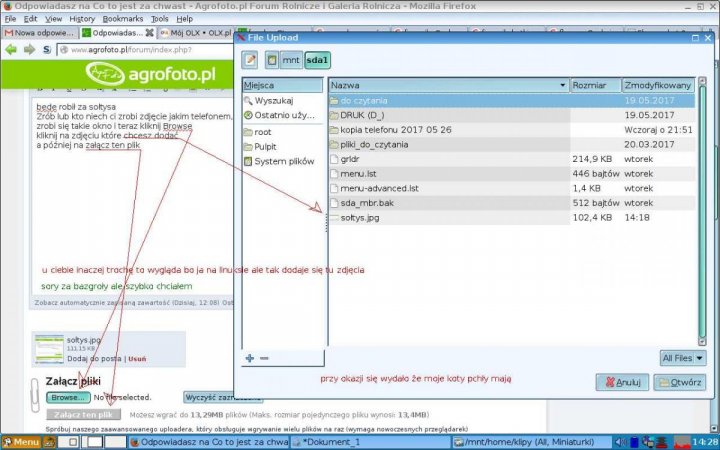Sort by the Nazwa column header
This screenshot has width=720, height=450.
coord(447,85)
